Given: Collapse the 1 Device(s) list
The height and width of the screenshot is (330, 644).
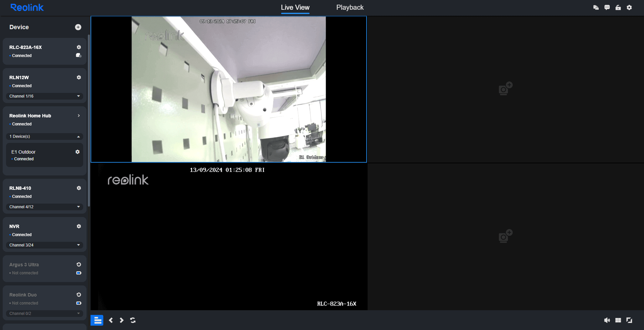Looking at the screenshot, I should pos(45,136).
